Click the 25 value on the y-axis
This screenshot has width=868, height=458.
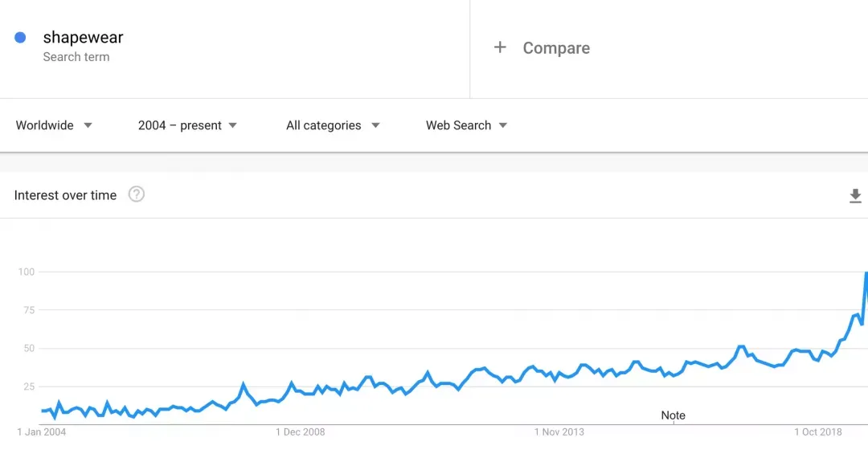point(29,386)
